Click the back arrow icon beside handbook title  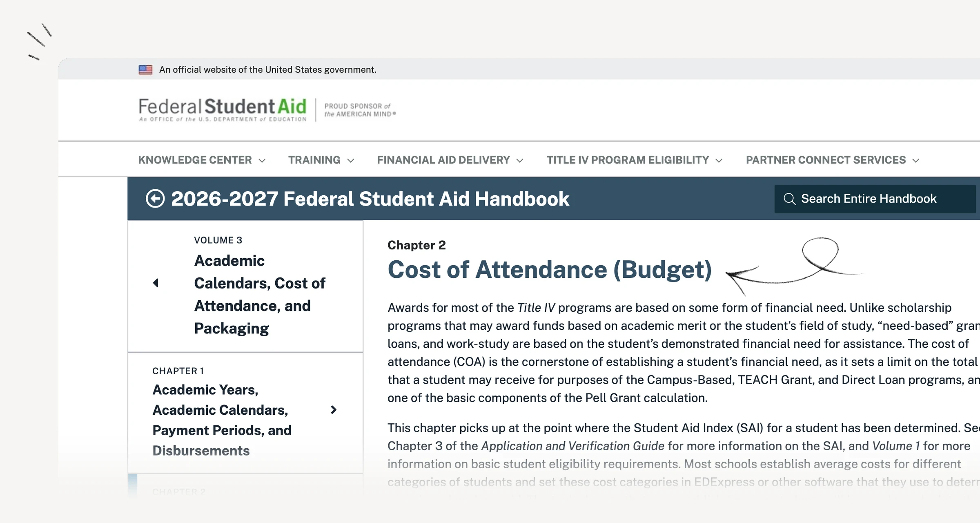[x=155, y=199]
